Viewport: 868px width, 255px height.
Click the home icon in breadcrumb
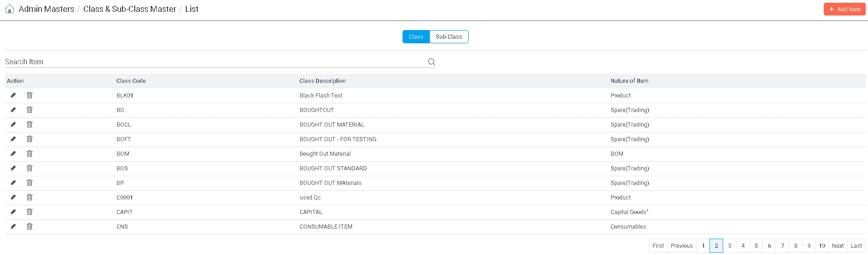pos(10,9)
